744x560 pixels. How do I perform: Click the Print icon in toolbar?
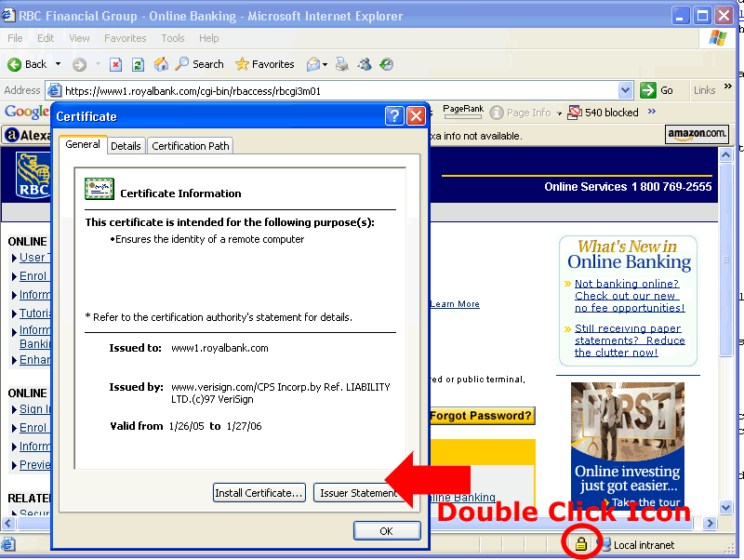tap(341, 64)
